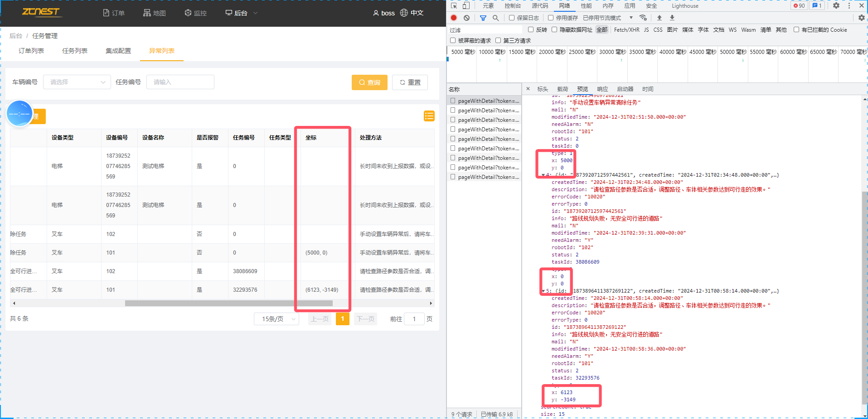Open the DevTools 元素 tab
The image size is (868, 419).
click(488, 5)
